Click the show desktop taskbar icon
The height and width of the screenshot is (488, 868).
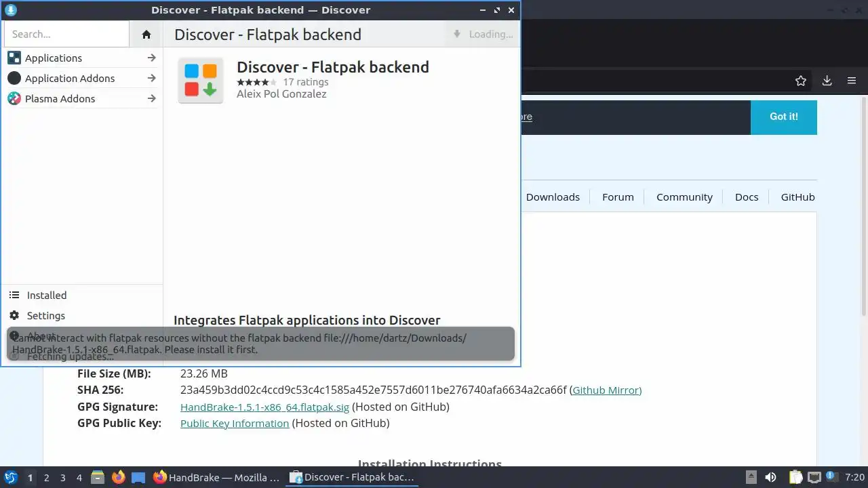(x=138, y=478)
